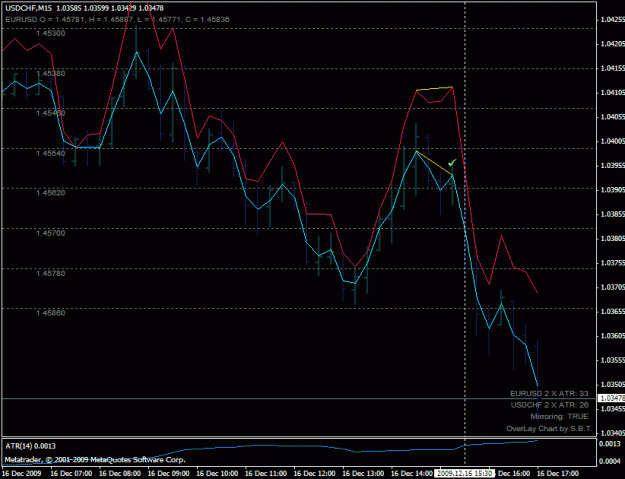Click the 1.04055 price scale label

[x=613, y=117]
